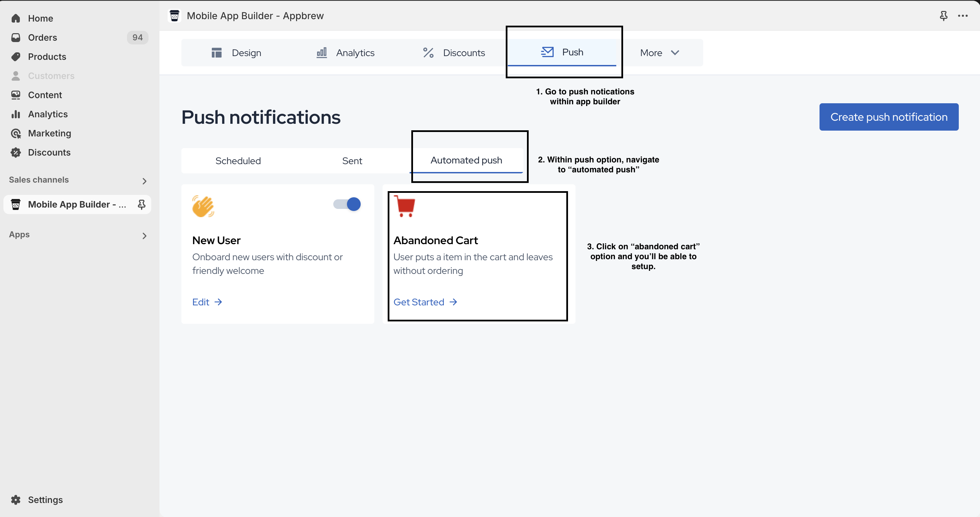Open the More dropdown in app builder
The image size is (980, 517).
point(659,52)
